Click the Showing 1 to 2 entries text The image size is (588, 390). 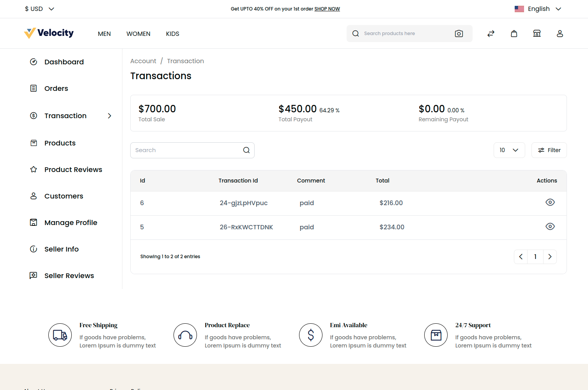click(x=170, y=257)
